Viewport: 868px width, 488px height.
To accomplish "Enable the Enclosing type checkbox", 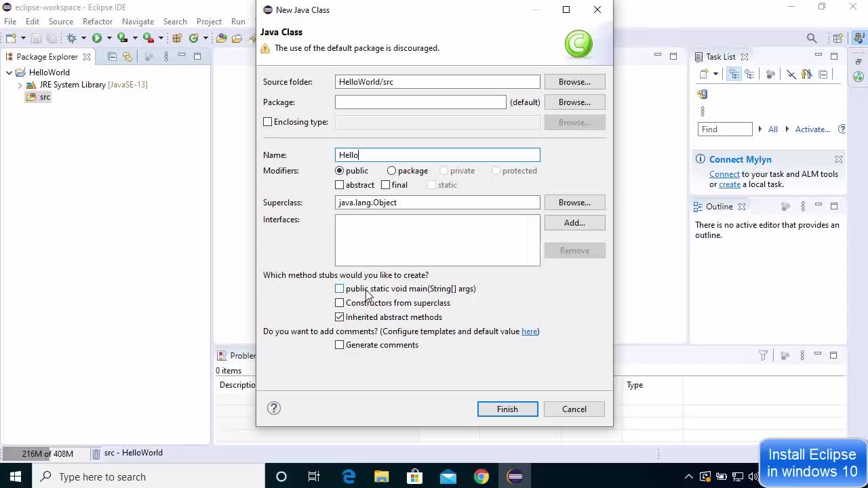I will click(267, 122).
